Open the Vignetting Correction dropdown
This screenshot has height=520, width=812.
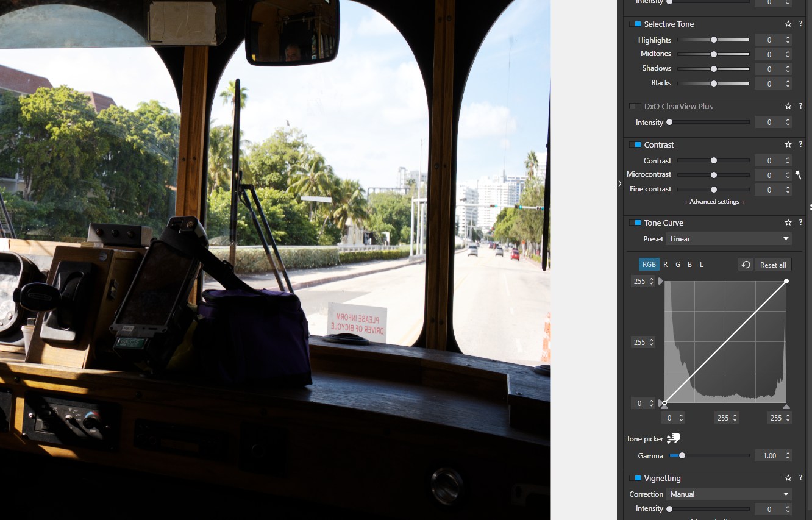click(729, 494)
